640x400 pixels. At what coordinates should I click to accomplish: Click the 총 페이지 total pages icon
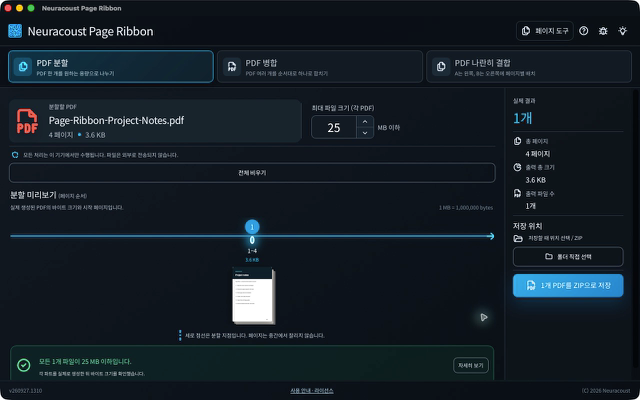coord(517,141)
